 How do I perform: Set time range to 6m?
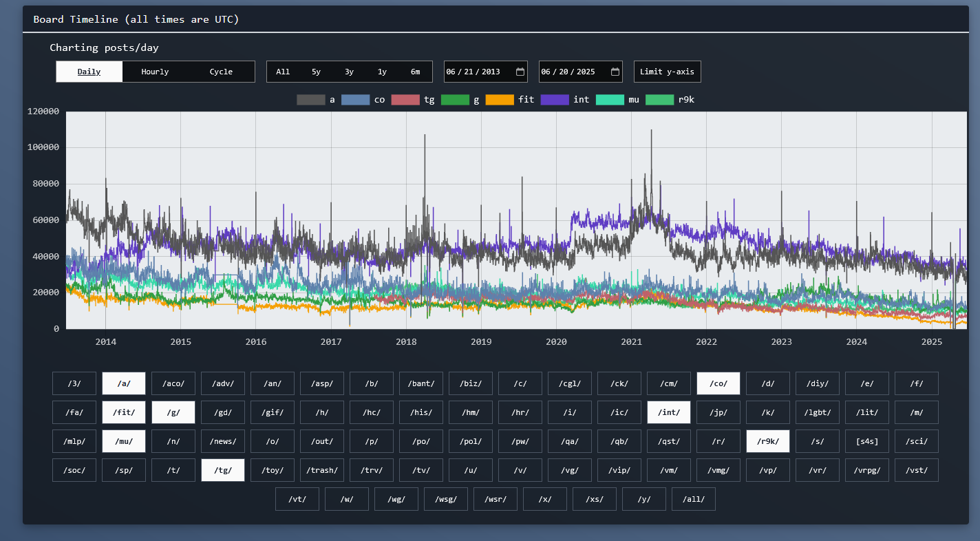click(415, 72)
